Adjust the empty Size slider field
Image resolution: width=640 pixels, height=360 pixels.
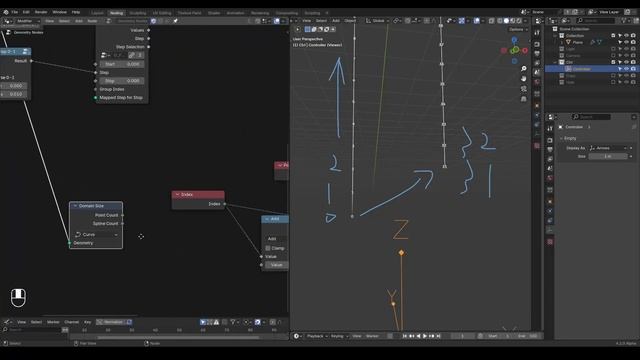pos(608,156)
